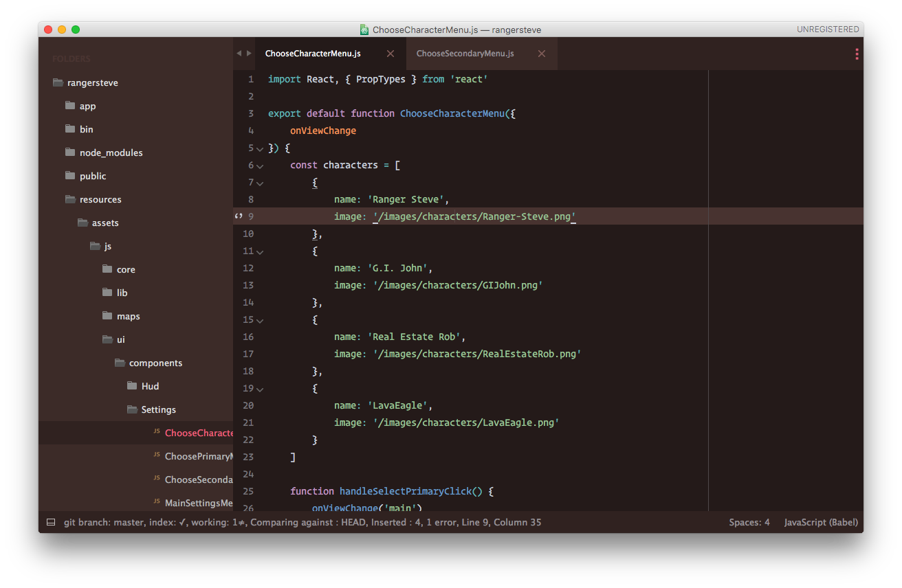Click the red vertical dots menu icon
The height and width of the screenshot is (588, 902).
(857, 54)
